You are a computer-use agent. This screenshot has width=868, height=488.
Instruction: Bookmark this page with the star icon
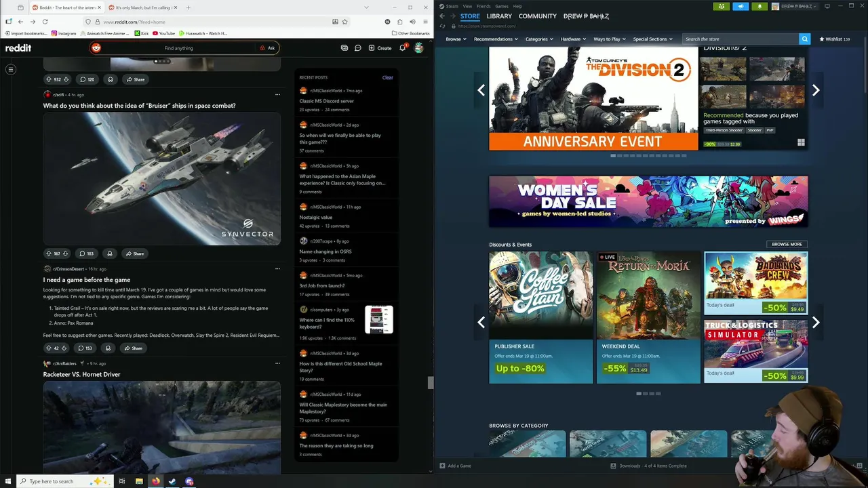point(345,22)
